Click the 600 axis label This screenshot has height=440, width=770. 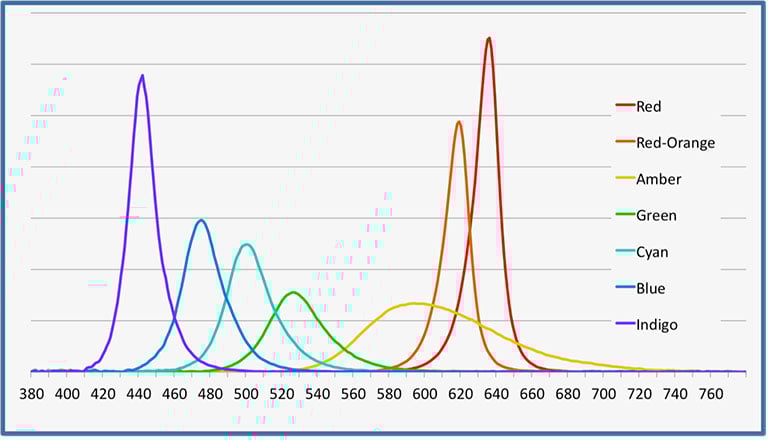[425, 394]
